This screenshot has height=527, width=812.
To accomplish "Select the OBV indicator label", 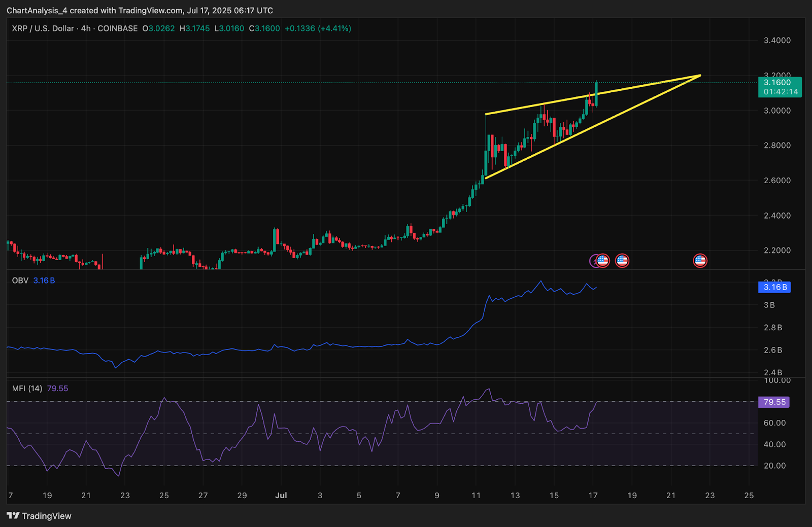I will click(20, 280).
